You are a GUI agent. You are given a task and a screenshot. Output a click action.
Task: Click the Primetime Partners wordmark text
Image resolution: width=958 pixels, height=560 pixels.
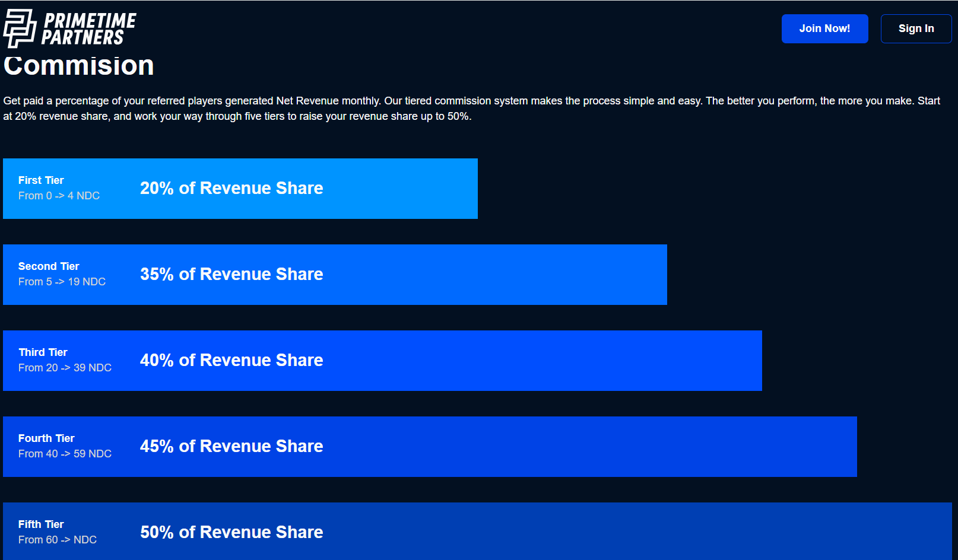(x=88, y=29)
